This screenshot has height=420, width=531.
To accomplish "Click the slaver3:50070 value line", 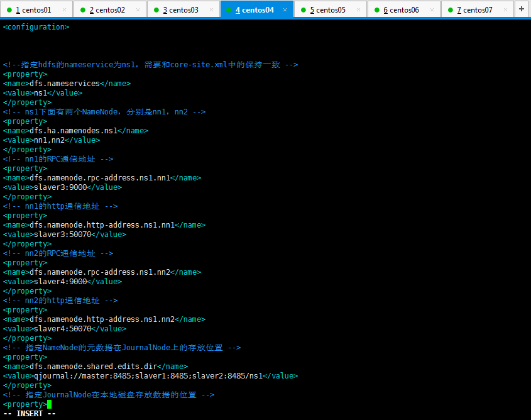I will click(64, 235).
